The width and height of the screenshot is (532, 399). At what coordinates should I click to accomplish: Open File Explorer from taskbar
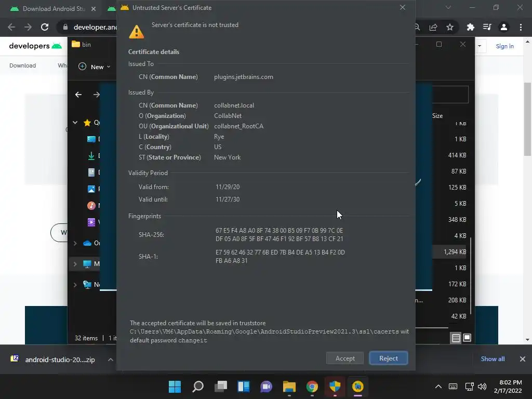pyautogui.click(x=289, y=387)
